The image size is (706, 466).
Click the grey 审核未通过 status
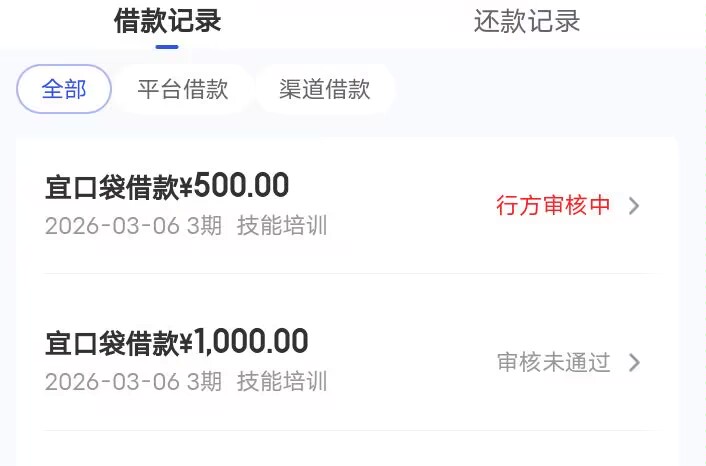553,362
